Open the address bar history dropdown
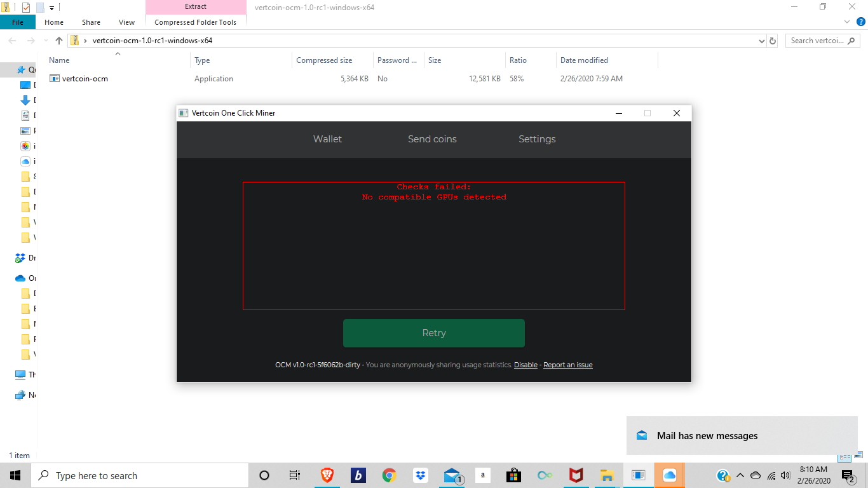868x488 pixels. click(x=761, y=41)
